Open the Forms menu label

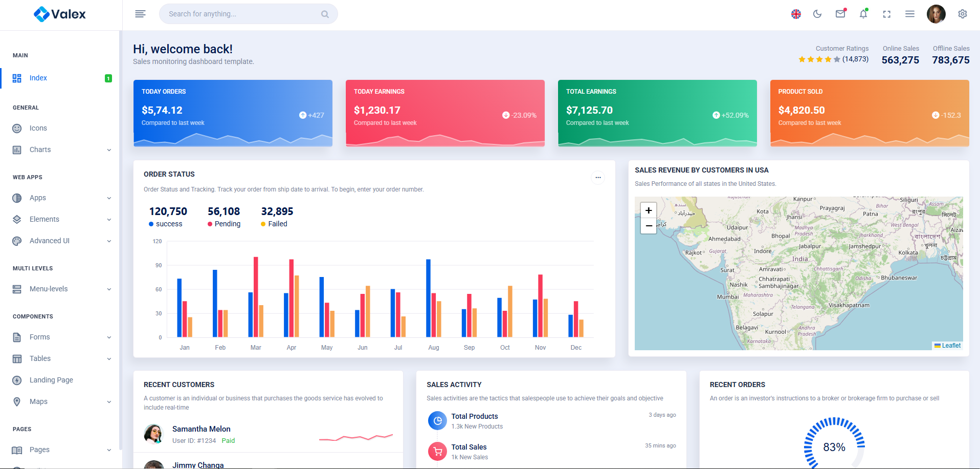pyautogui.click(x=39, y=337)
